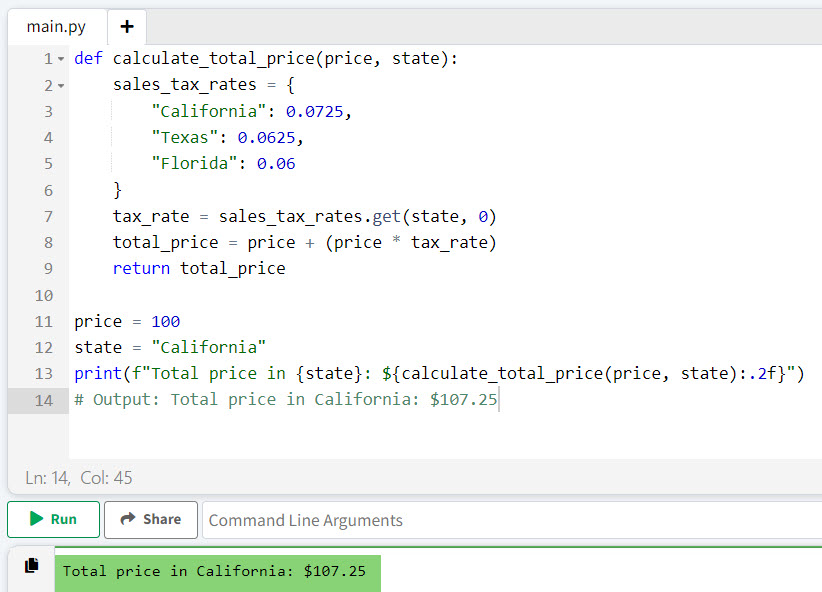Click line number 14 in the gutter
Screen dimensions: 822x592
[x=44, y=401]
